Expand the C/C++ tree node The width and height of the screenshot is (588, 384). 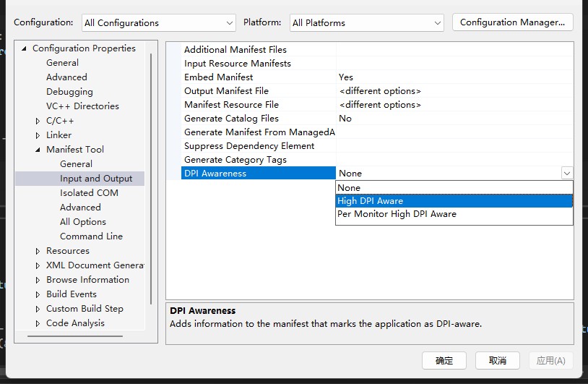(38, 121)
